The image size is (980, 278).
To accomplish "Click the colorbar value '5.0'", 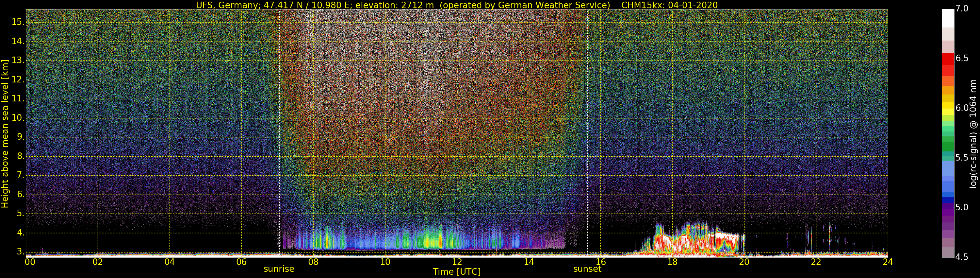I will point(962,207).
